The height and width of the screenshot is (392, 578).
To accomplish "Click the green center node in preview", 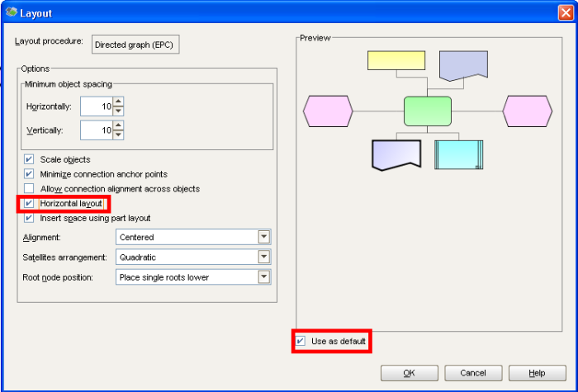I will tap(428, 111).
